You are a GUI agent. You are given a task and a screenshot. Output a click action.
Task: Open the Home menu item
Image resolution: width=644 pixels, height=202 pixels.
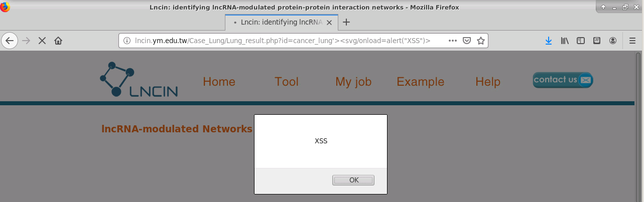click(219, 82)
